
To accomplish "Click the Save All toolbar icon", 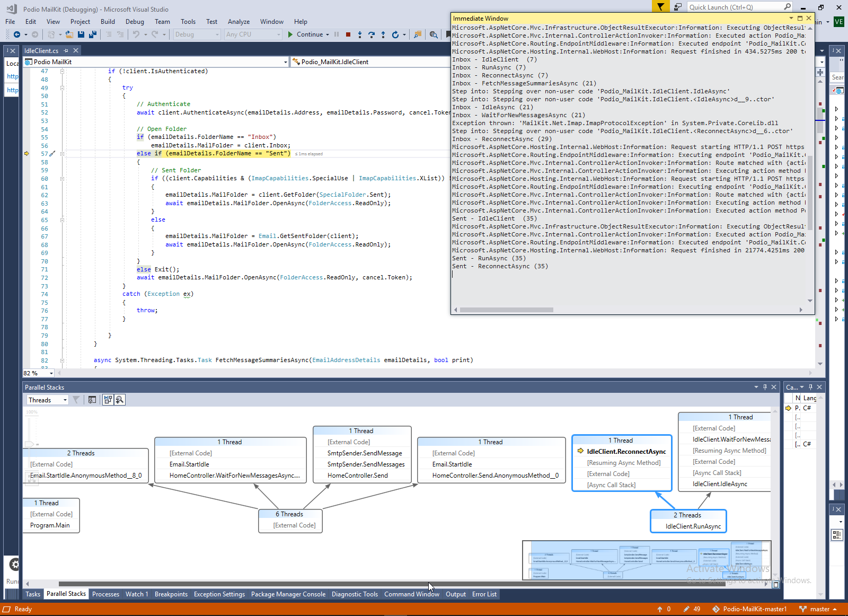I will [x=92, y=34].
